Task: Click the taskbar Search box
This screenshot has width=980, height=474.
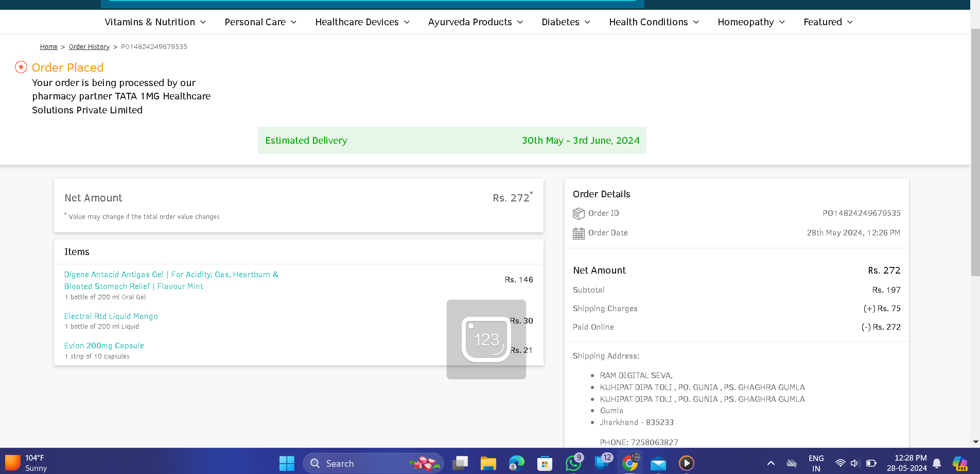Action: coord(373,463)
